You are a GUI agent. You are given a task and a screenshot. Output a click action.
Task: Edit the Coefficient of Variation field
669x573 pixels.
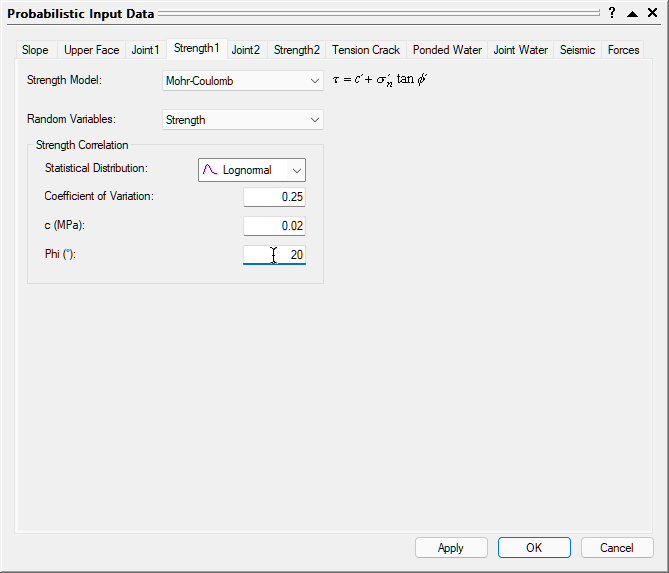(274, 197)
